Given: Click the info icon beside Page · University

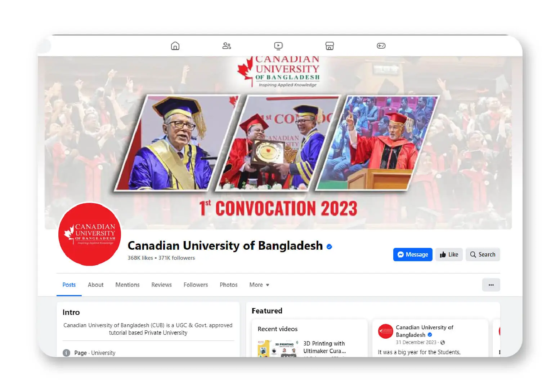Looking at the screenshot, I should tap(66, 353).
